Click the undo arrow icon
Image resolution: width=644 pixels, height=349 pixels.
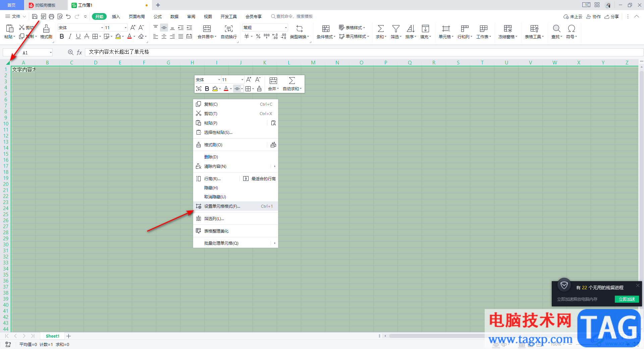(x=68, y=16)
